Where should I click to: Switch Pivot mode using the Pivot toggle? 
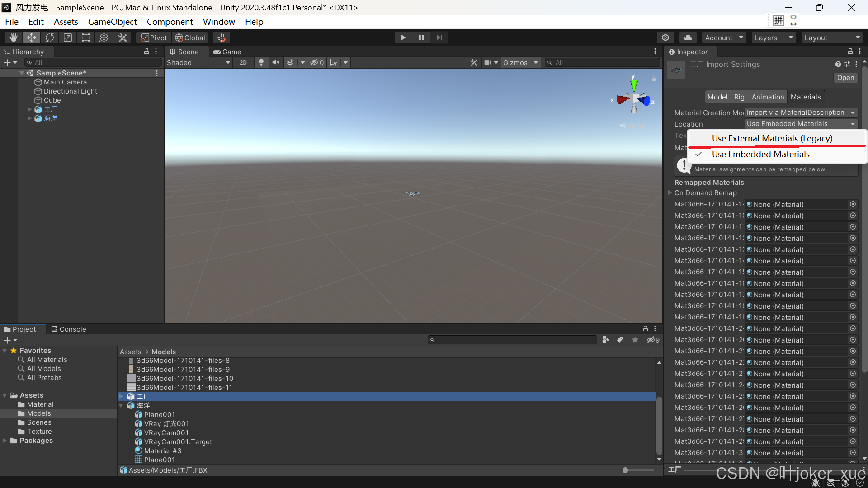point(153,38)
